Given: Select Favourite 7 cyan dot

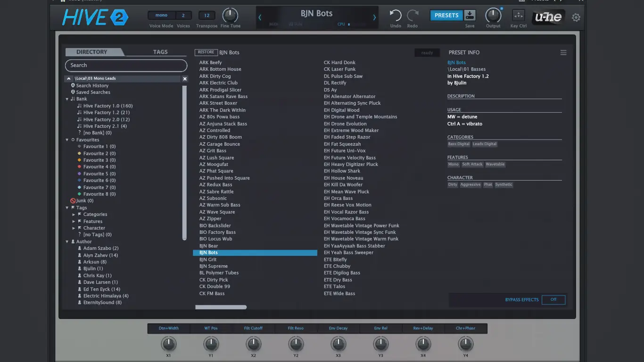Looking at the screenshot, I should 79,187.
